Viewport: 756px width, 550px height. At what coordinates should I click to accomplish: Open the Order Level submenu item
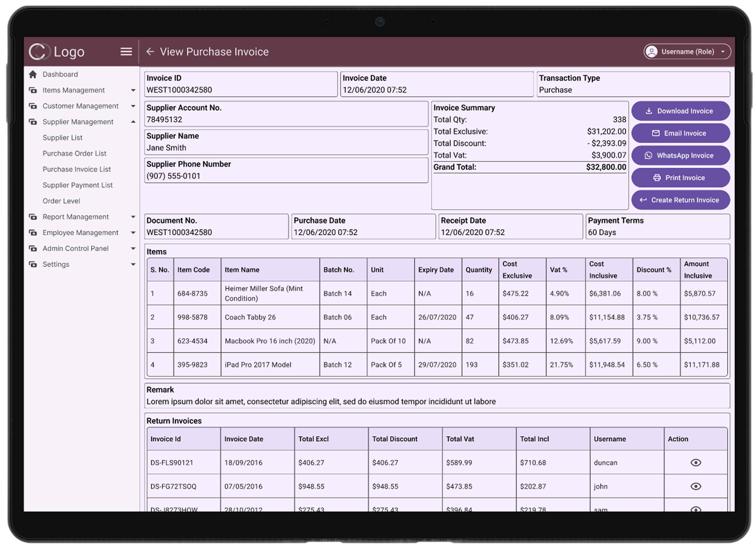[x=61, y=201]
